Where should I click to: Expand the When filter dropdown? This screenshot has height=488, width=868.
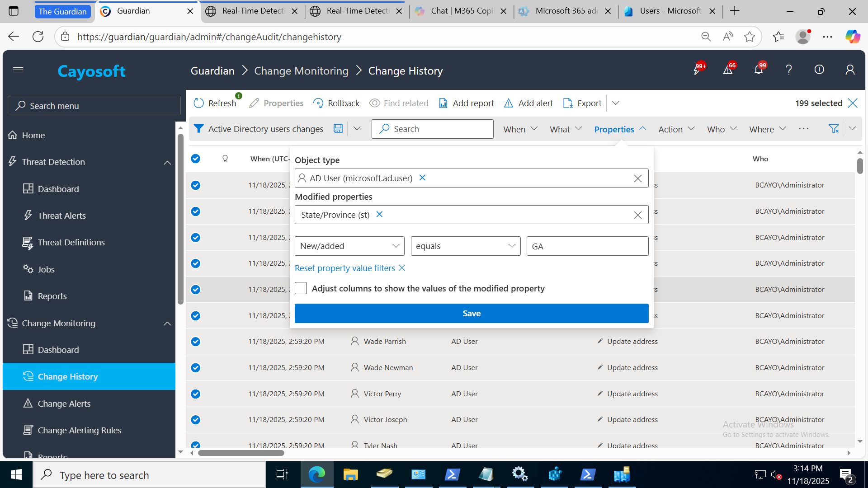[x=520, y=129]
